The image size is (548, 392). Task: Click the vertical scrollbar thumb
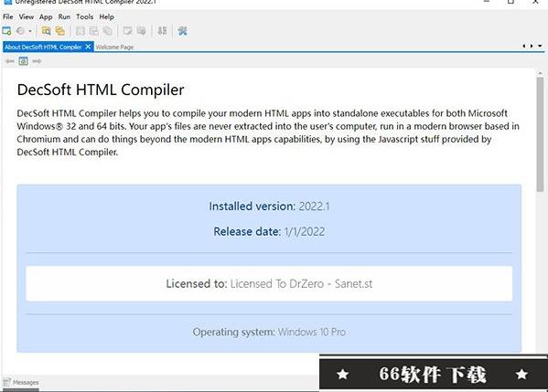[x=541, y=134]
